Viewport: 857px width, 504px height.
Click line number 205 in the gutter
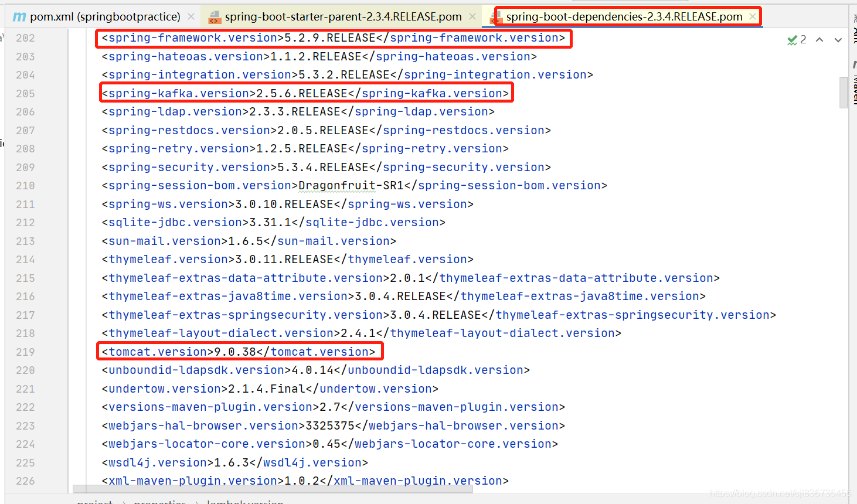25,94
